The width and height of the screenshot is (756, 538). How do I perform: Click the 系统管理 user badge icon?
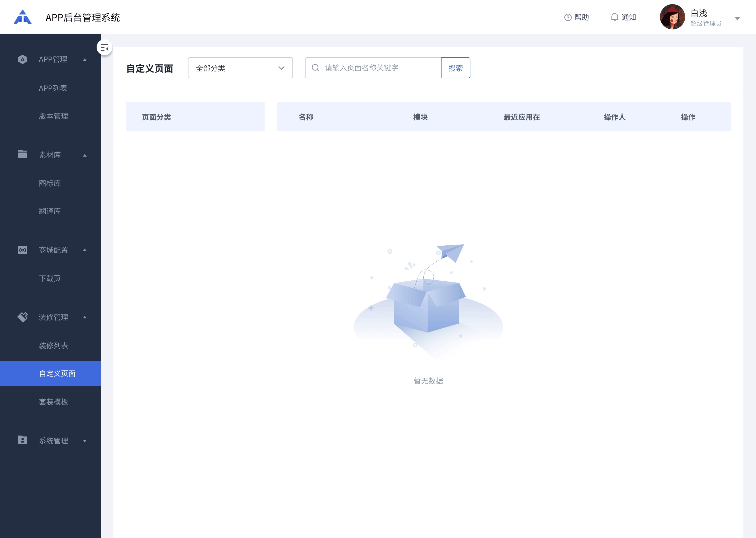pyautogui.click(x=23, y=440)
